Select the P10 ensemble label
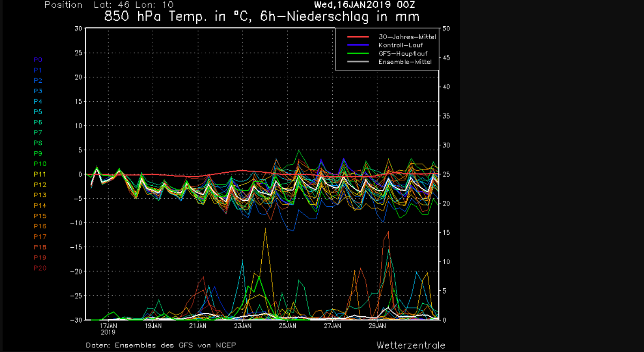The image size is (644, 352). pyautogui.click(x=40, y=164)
